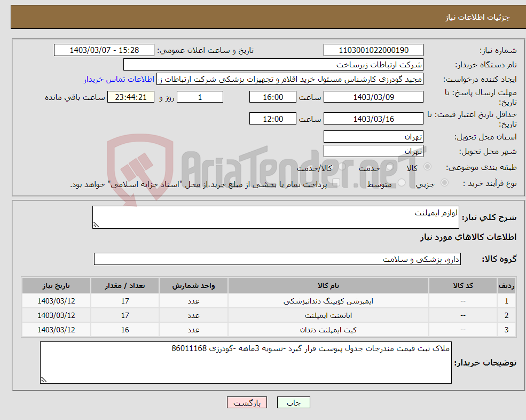526x420 pixels.
Task: Click the کد کالا column header
Action: click(463, 285)
